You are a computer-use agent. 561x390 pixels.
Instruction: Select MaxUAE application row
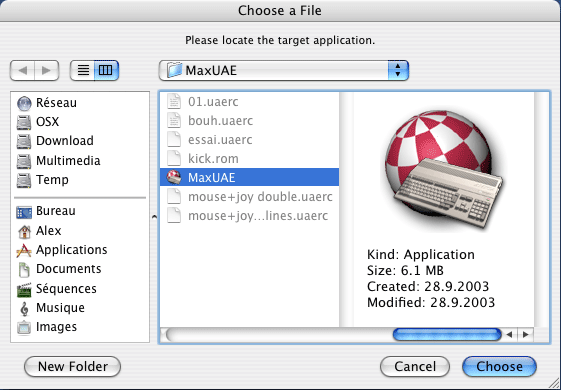[249, 177]
